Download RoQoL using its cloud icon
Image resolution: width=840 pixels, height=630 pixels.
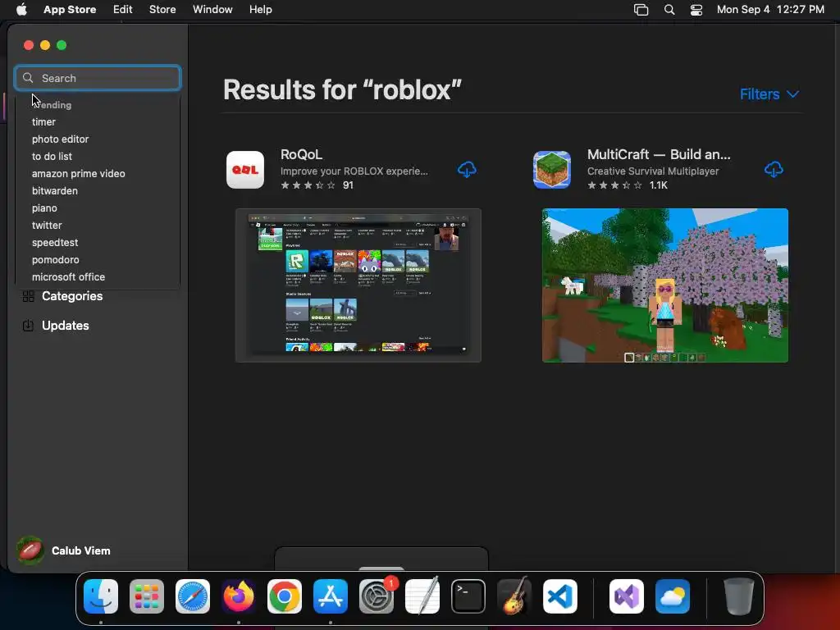(467, 170)
